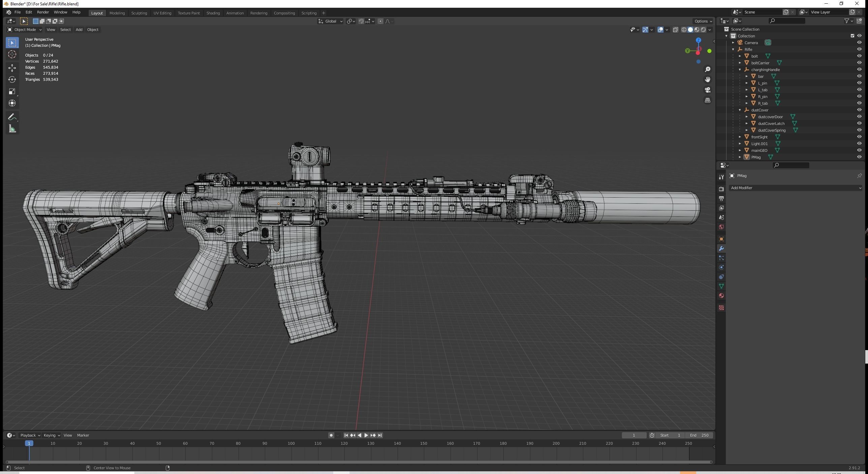Uncheck the Collection checkbox in the outliner
868x474 pixels.
(852, 36)
